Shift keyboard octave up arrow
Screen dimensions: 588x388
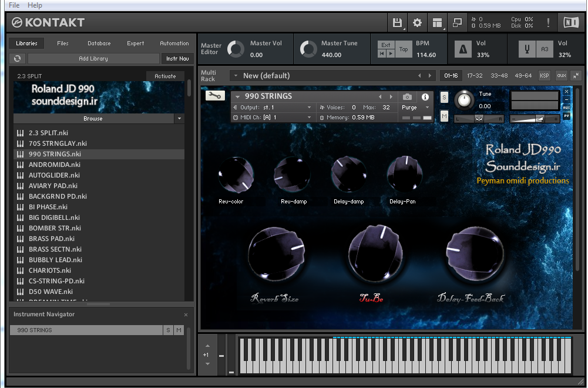207,346
